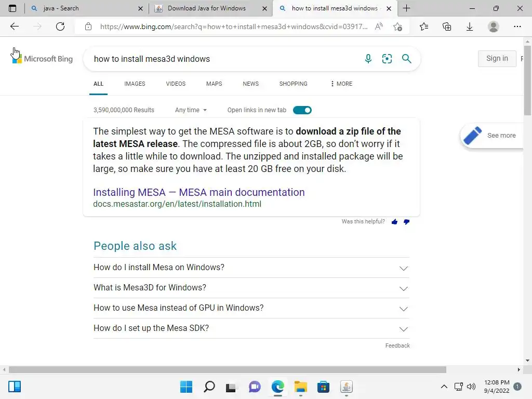Open Read aloud in the address bar

pyautogui.click(x=379, y=26)
